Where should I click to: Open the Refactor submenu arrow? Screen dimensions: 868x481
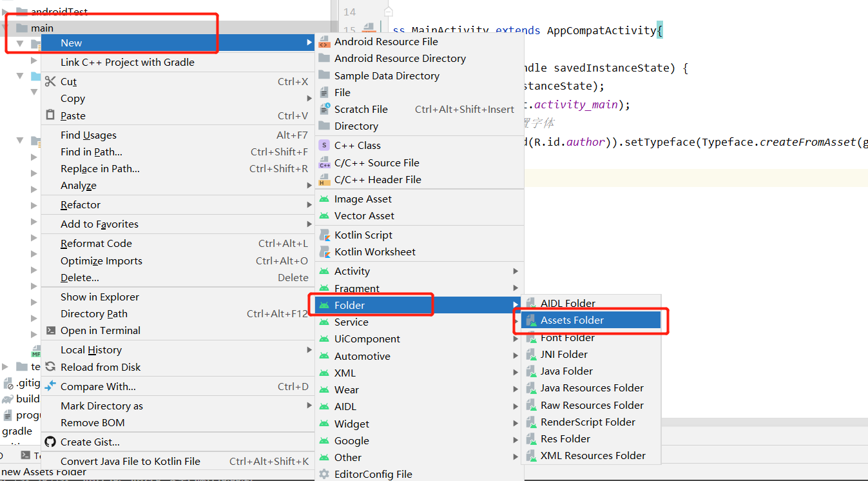[x=310, y=204]
